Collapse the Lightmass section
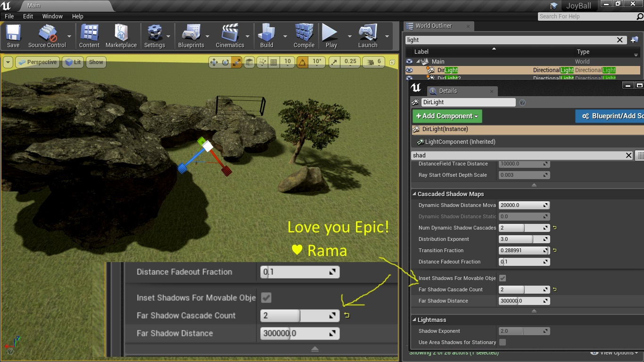This screenshot has height=362, width=644. [414, 320]
